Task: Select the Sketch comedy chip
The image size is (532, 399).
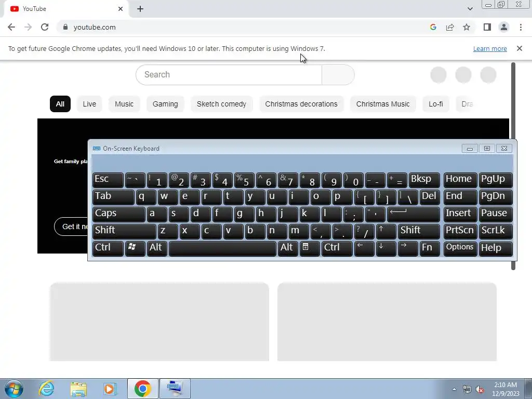Action: (221, 104)
